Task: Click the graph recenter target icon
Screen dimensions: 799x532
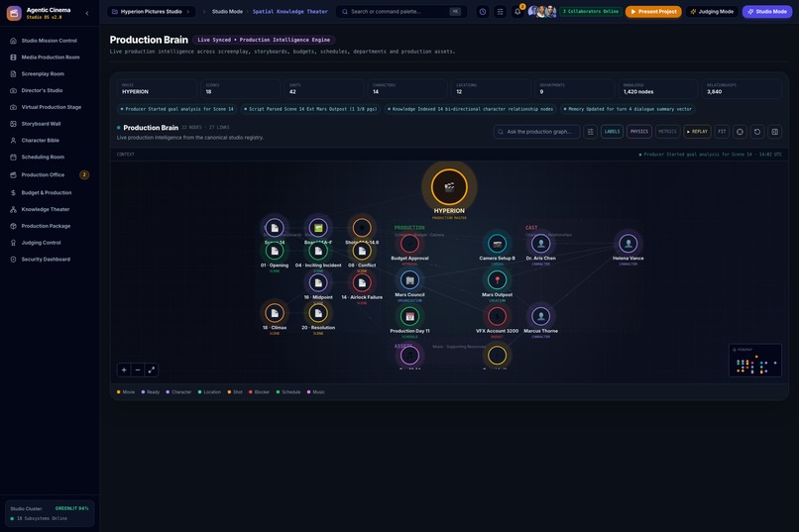Action: click(740, 132)
